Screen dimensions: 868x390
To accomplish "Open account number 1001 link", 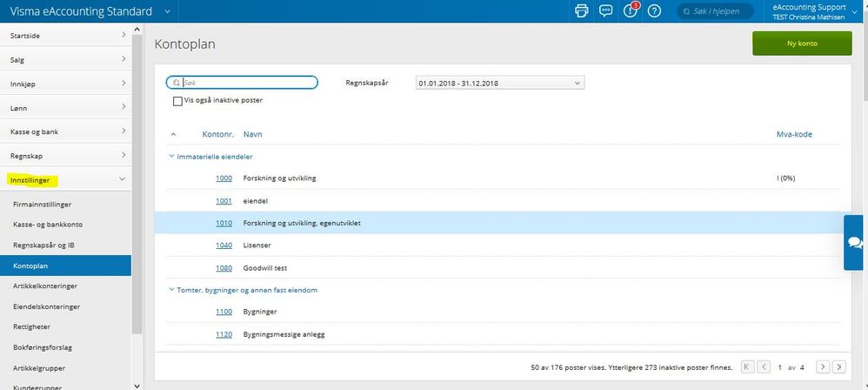I will pos(224,200).
